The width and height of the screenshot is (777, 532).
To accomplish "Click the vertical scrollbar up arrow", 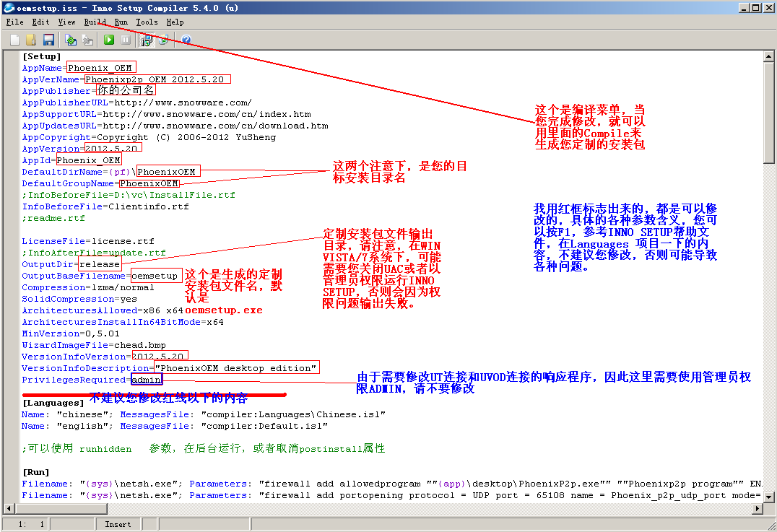I will click(x=768, y=56).
